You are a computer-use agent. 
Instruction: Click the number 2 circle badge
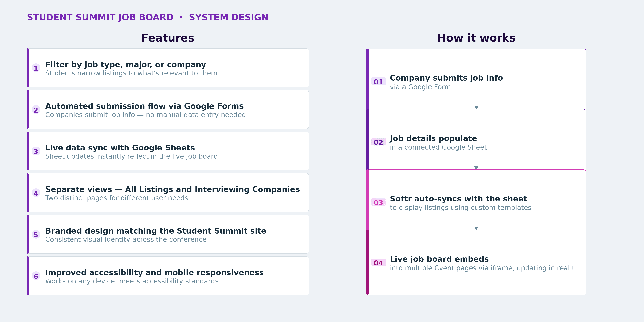(x=36, y=110)
